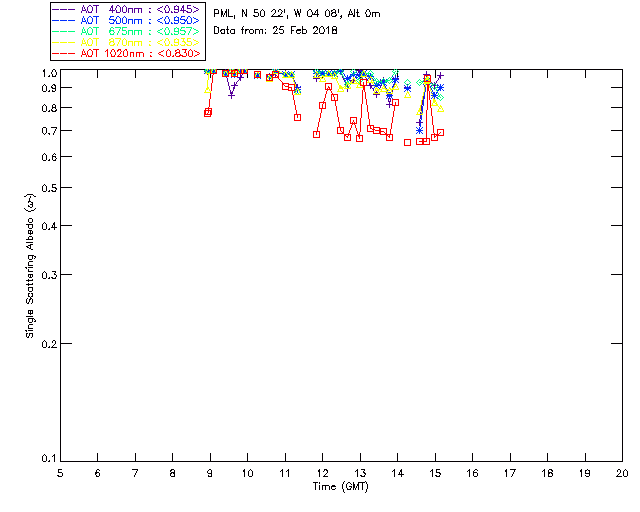Click the AOT 400nm legend entry
The height and width of the screenshot is (512, 640).
[126, 9]
